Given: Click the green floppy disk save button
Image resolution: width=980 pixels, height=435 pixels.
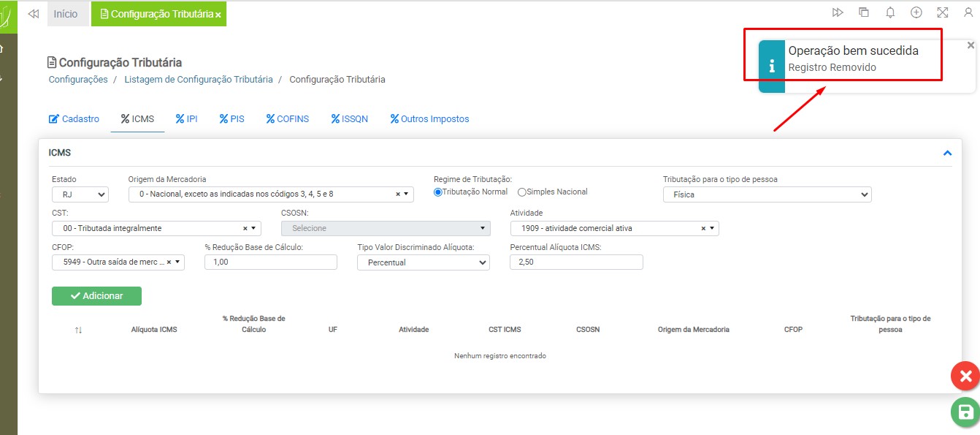Looking at the screenshot, I should (x=965, y=412).
